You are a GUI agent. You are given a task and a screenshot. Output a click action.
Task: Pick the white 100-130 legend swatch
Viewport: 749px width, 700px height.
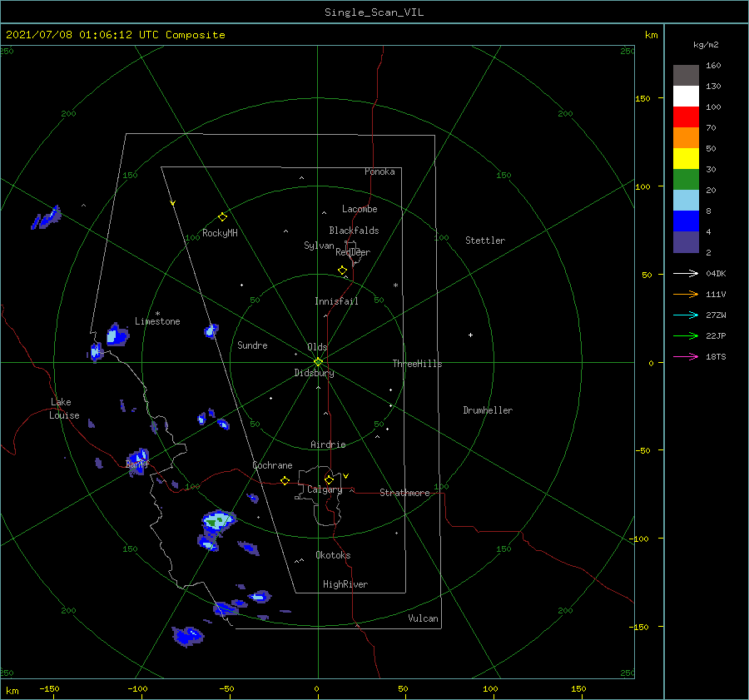[x=686, y=96]
